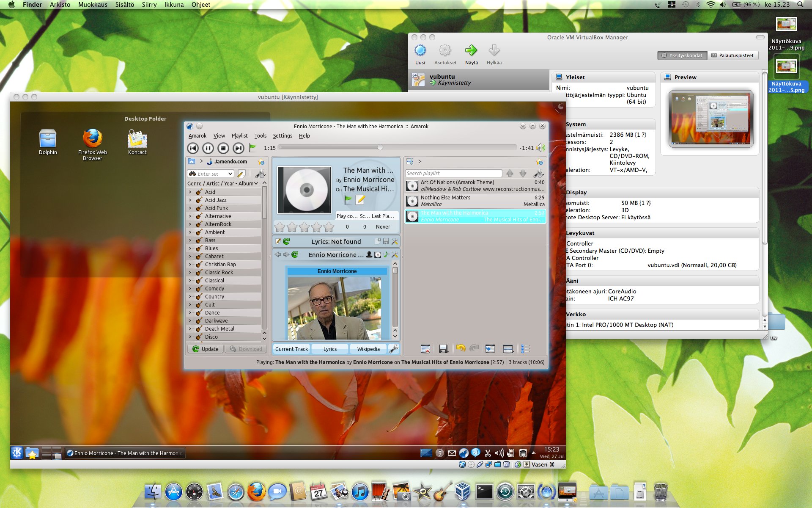Show album page in Wikipedia applet

378,254
